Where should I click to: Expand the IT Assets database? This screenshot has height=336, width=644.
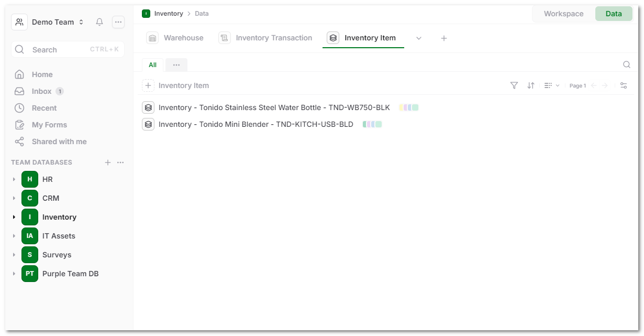(14, 236)
